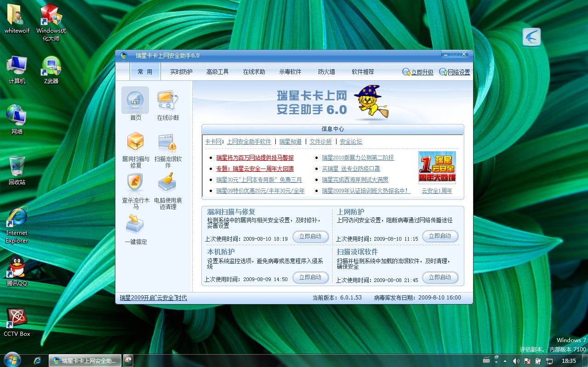Click 立即启动 for 漏洞扫描与修复

click(310, 237)
